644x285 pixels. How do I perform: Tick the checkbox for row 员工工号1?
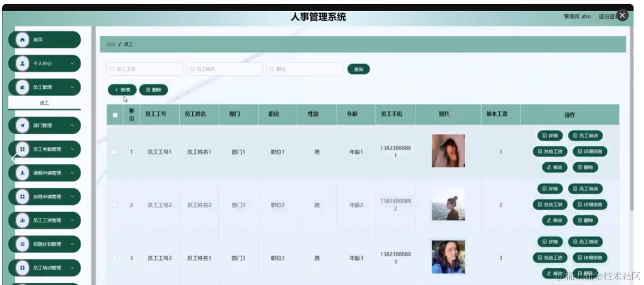pyautogui.click(x=114, y=152)
